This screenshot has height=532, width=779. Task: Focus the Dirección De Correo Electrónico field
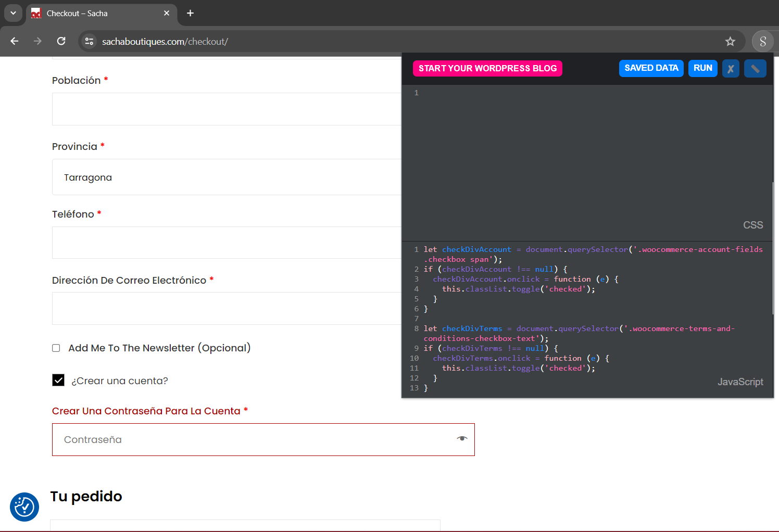click(x=227, y=308)
